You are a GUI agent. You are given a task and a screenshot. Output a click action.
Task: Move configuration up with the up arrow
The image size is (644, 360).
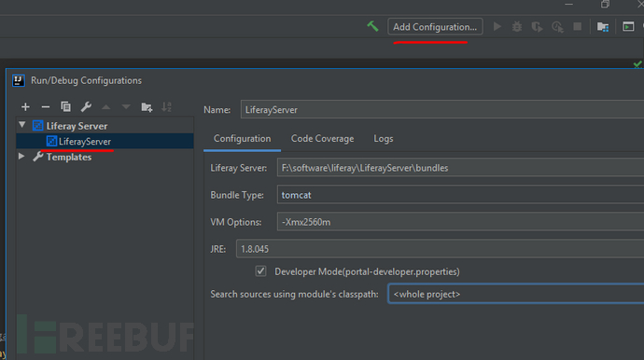coord(106,107)
